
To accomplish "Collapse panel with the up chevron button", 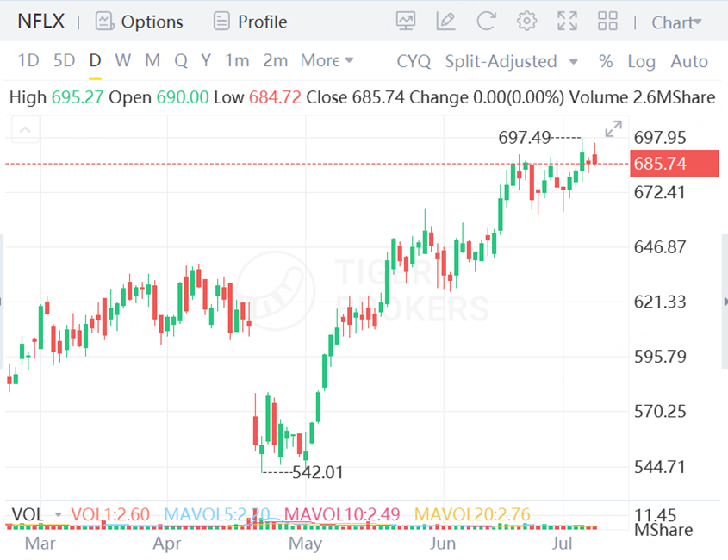I will pyautogui.click(x=25, y=129).
